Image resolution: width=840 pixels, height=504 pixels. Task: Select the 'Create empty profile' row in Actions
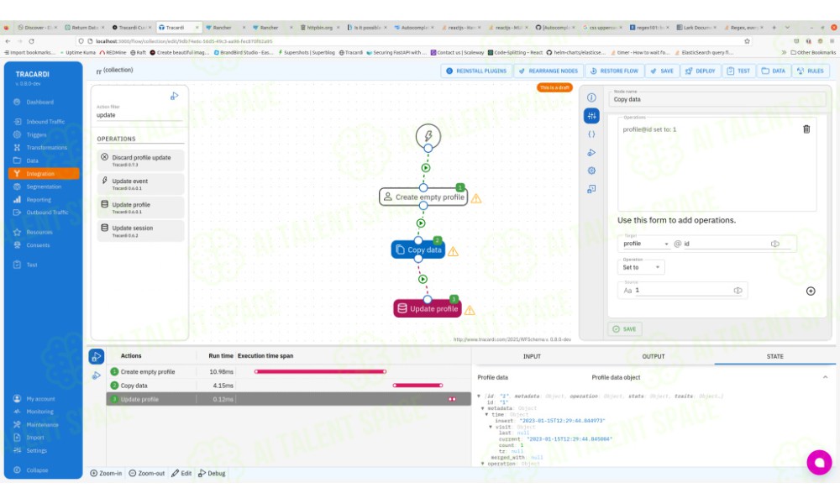[288, 371]
